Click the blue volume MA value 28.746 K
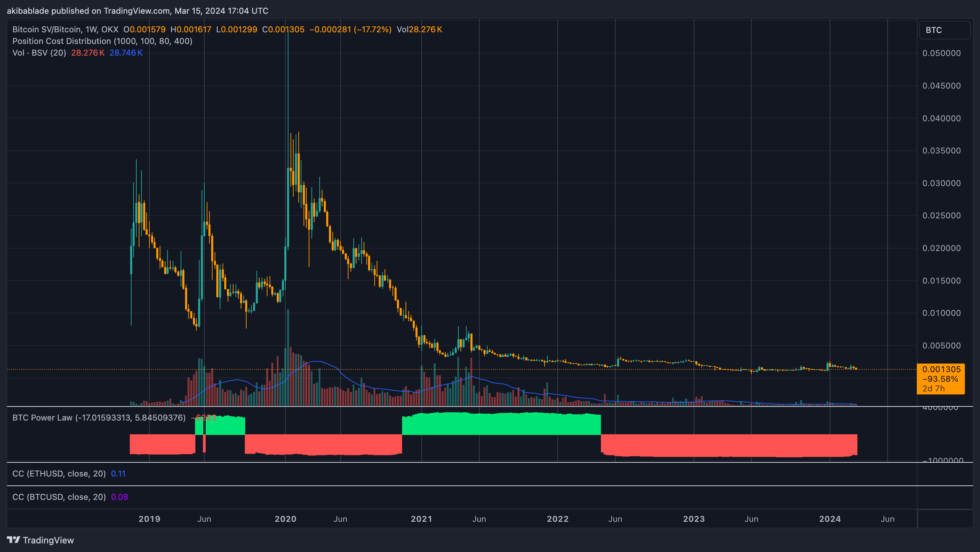Screen dimensions: 980x552 click(126, 53)
